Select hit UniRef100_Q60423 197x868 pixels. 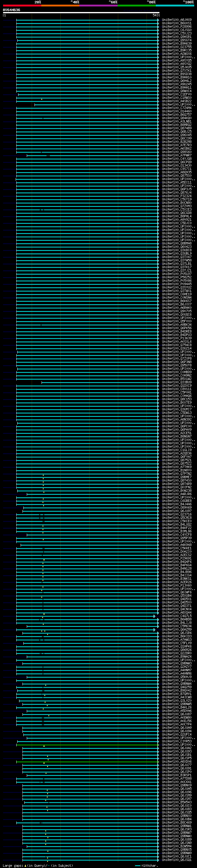(x=177, y=247)
